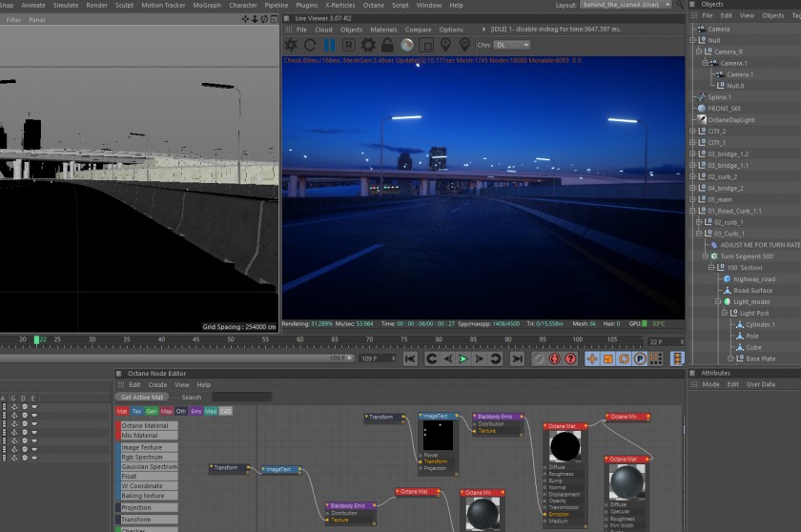801x532 pixels.
Task: Expand the CITY_2 object in the tree
Action: click(x=692, y=132)
